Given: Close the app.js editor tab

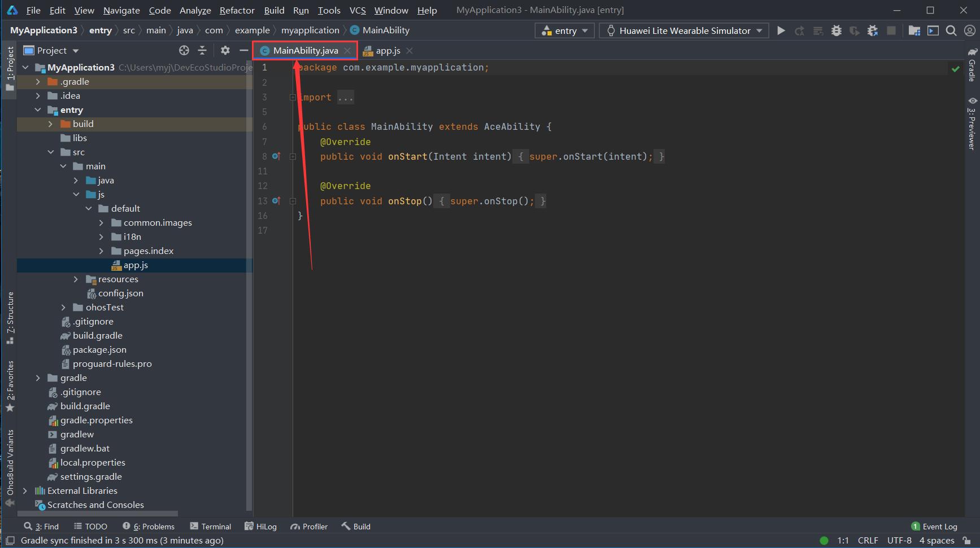Looking at the screenshot, I should tap(410, 51).
